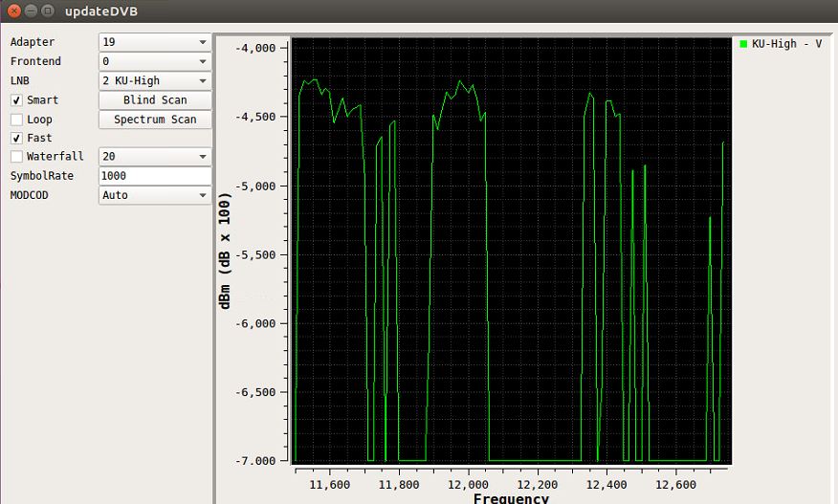
Task: Click the SymbolRate label
Action: (42, 176)
